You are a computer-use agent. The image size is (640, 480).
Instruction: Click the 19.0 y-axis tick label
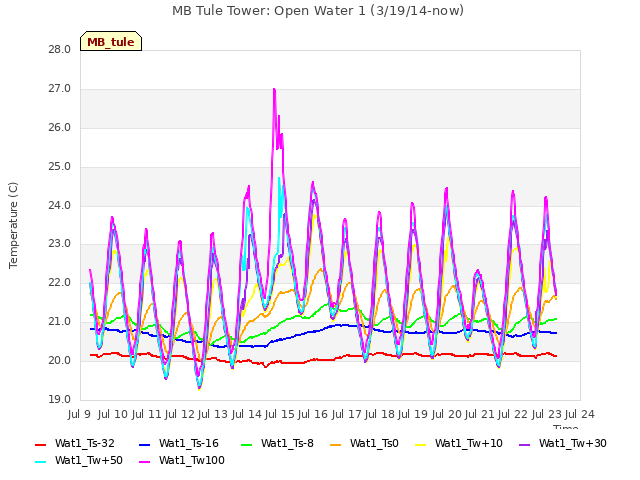click(x=60, y=399)
